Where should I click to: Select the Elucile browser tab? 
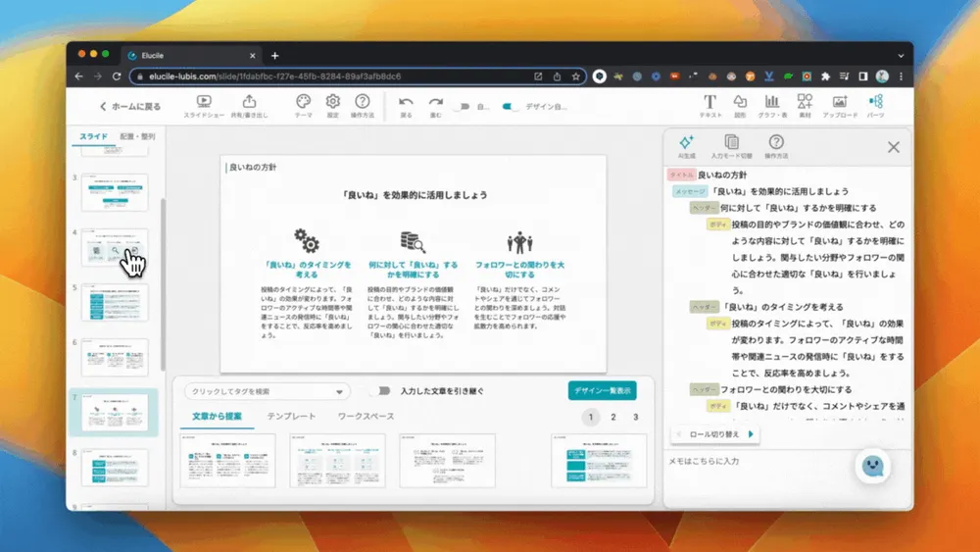(191, 56)
